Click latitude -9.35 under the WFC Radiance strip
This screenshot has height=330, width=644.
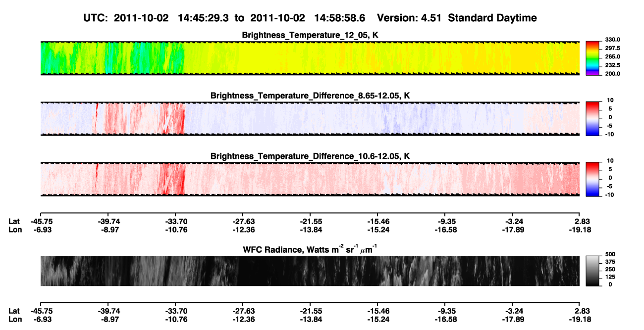coord(446,311)
